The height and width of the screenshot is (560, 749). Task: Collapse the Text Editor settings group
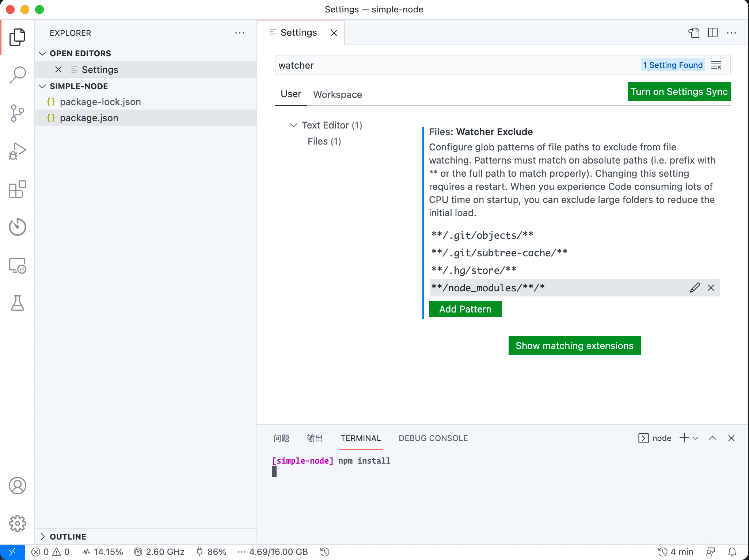click(293, 125)
